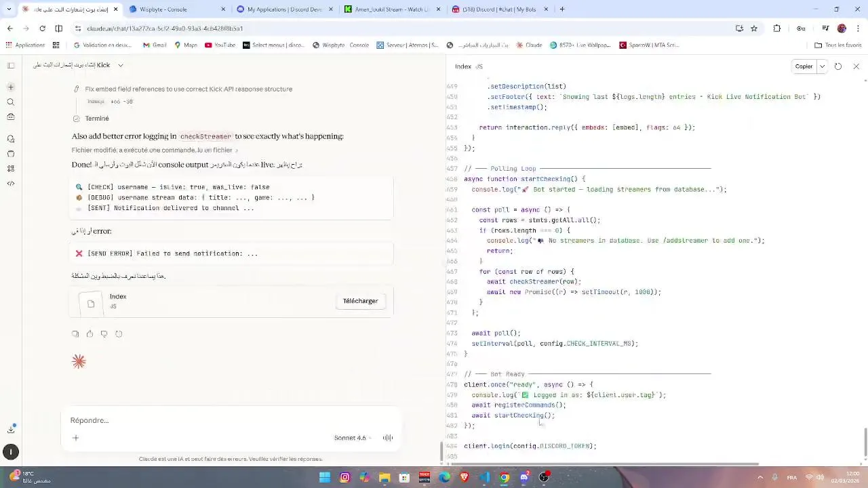Open Chrome profile avatar

click(842, 28)
